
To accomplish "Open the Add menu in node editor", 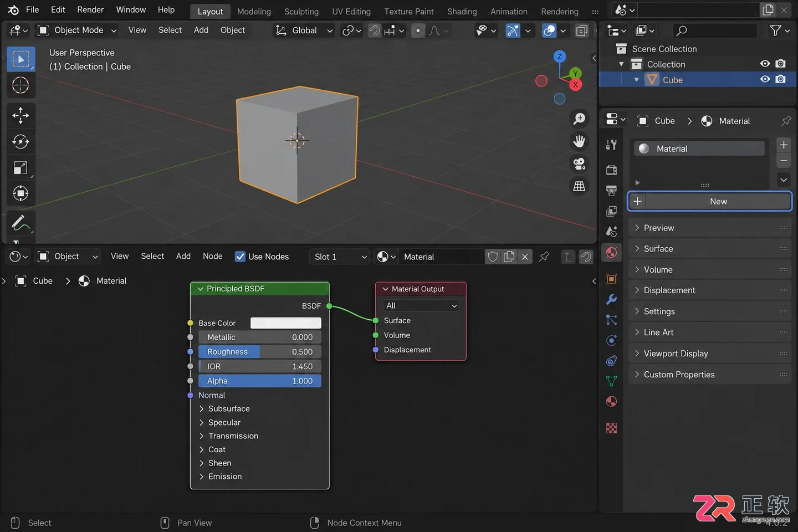I will pos(183,256).
